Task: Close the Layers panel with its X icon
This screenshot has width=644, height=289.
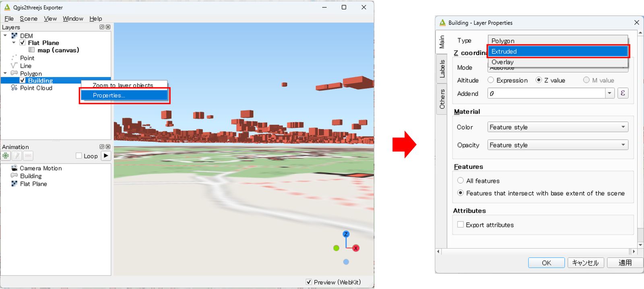Action: (108, 27)
